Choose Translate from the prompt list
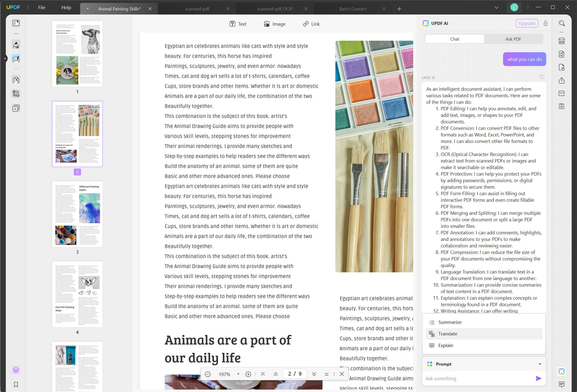The image size is (577, 392). [x=447, y=334]
